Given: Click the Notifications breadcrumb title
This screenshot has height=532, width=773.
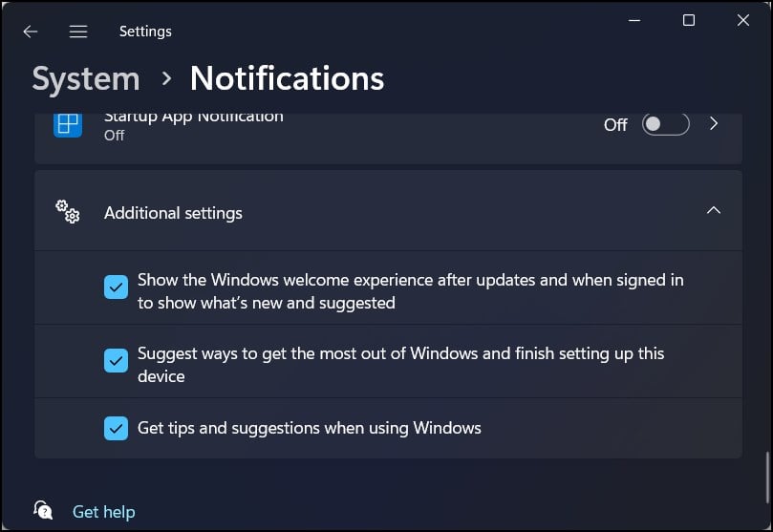Looking at the screenshot, I should pyautogui.click(x=287, y=78).
